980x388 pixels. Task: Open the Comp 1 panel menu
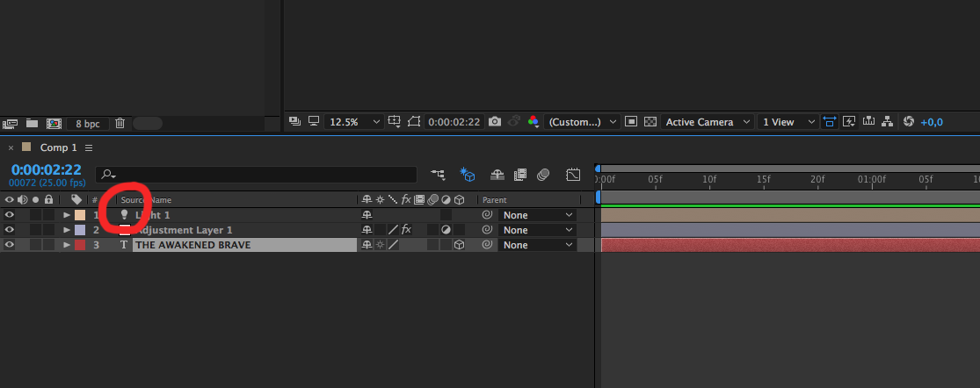click(x=89, y=147)
